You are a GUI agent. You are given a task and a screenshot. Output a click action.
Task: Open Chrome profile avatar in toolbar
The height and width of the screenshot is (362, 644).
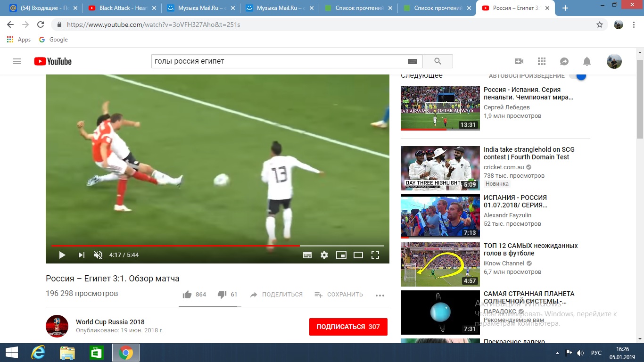(619, 25)
